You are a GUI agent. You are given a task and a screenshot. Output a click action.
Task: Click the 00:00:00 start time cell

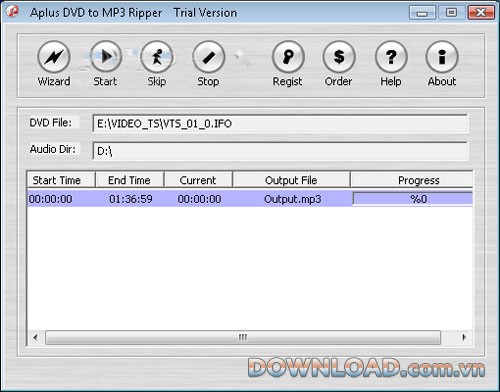(50, 199)
